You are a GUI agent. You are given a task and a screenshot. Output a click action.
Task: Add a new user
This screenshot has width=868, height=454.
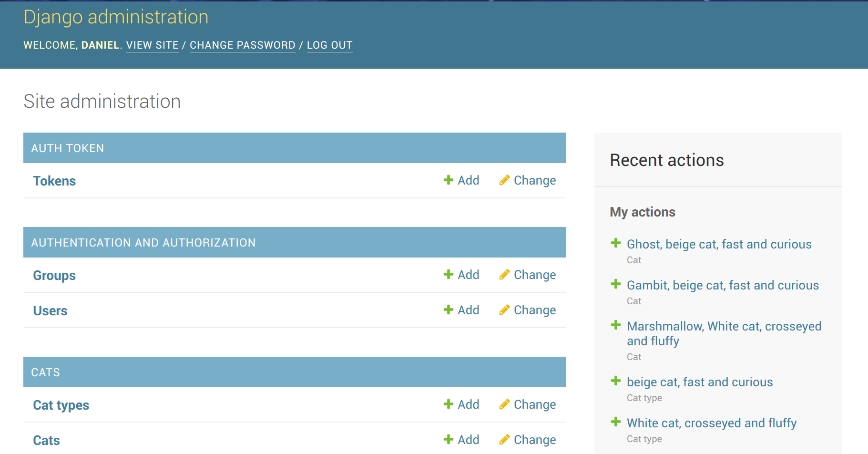(469, 310)
